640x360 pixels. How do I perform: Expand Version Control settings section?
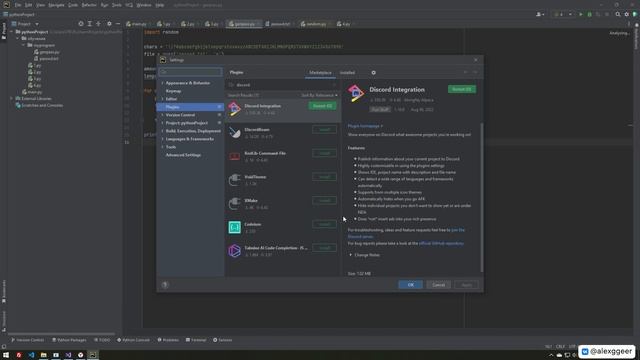[x=162, y=115]
